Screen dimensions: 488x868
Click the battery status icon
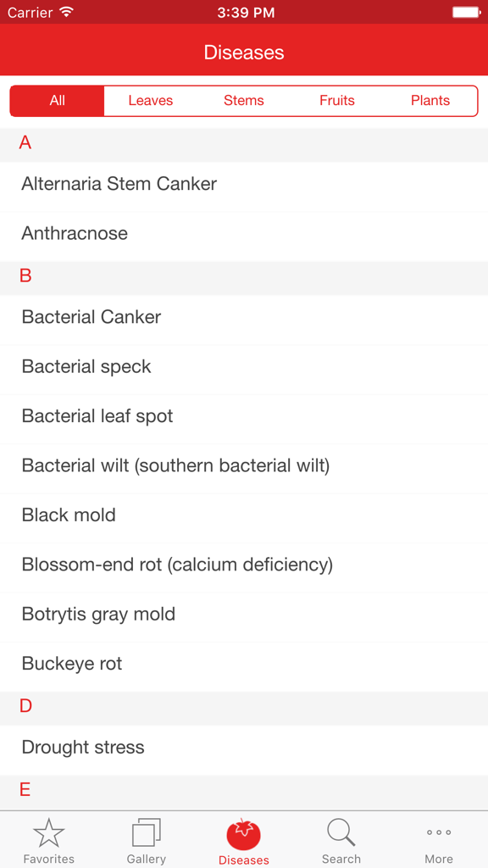point(465,12)
